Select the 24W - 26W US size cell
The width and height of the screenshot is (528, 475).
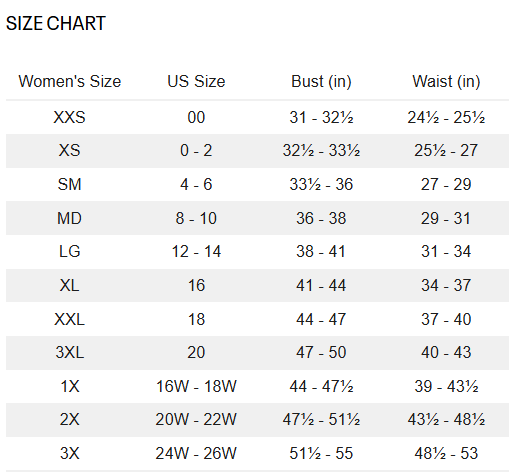tap(196, 453)
